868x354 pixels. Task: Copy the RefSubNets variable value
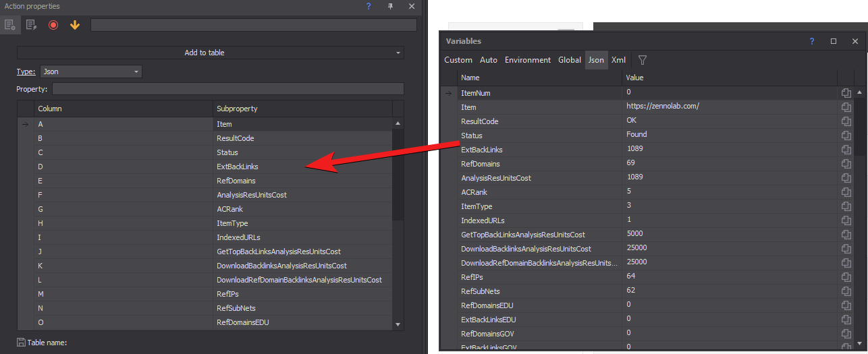846,291
